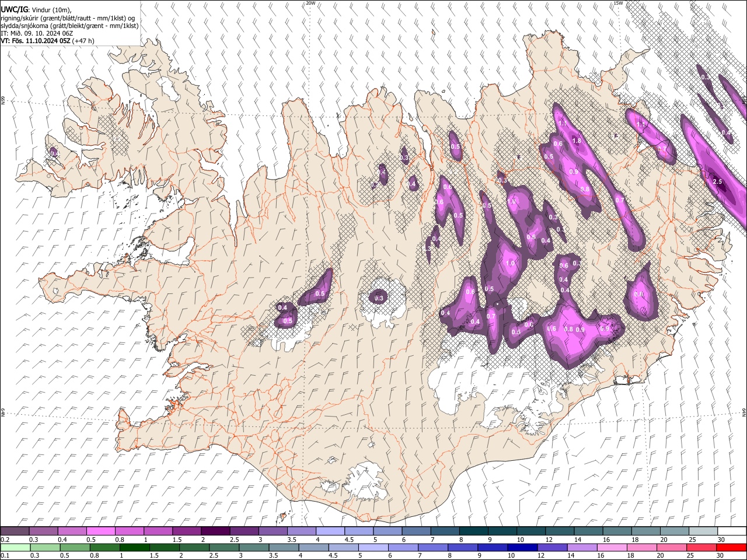The height and width of the screenshot is (560, 747).
Task: Pick the dark blue 10 swatch in the lower legend row
Action: click(522, 547)
